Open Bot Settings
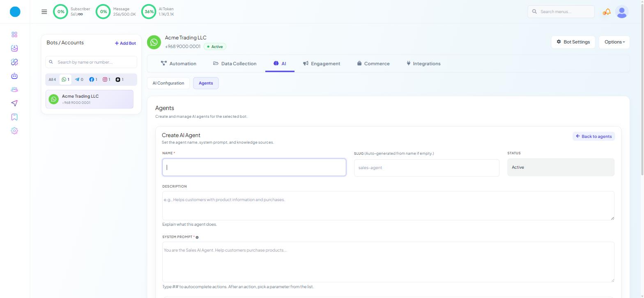 573,42
